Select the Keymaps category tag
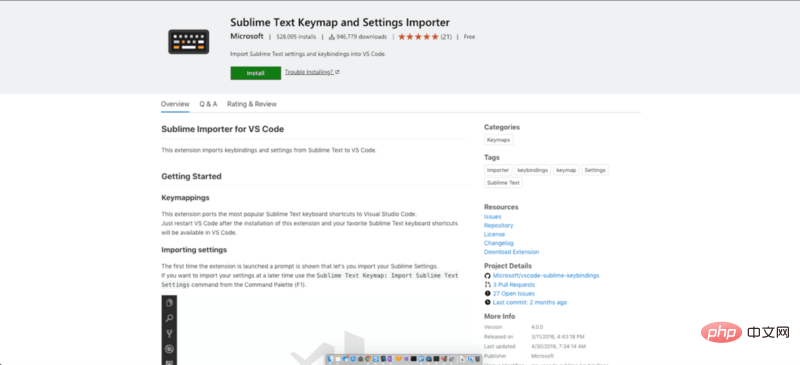The image size is (800, 365). click(499, 140)
